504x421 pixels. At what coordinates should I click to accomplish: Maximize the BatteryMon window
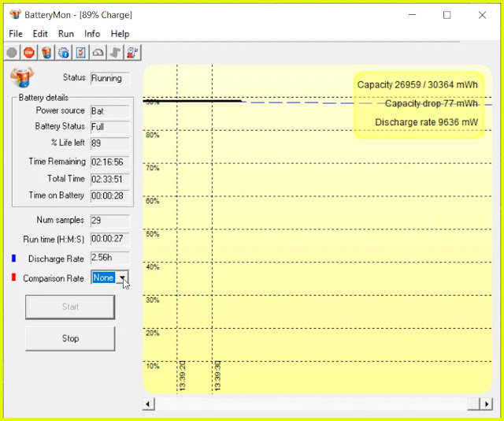click(447, 15)
